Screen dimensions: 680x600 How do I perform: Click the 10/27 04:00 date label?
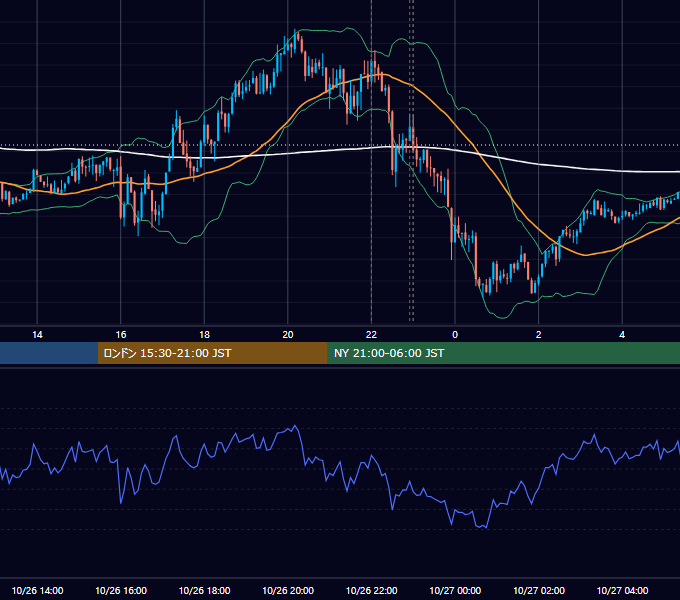pyautogui.click(x=622, y=590)
